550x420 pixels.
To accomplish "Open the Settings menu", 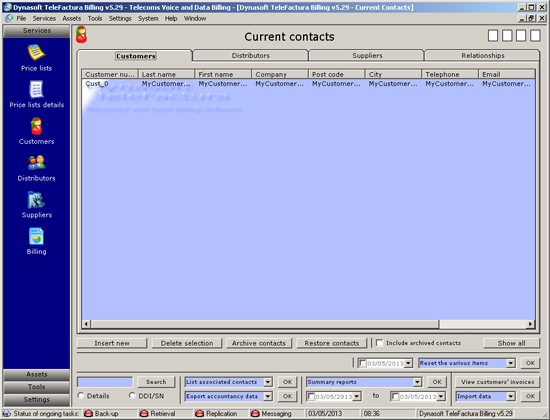I will coord(120,18).
